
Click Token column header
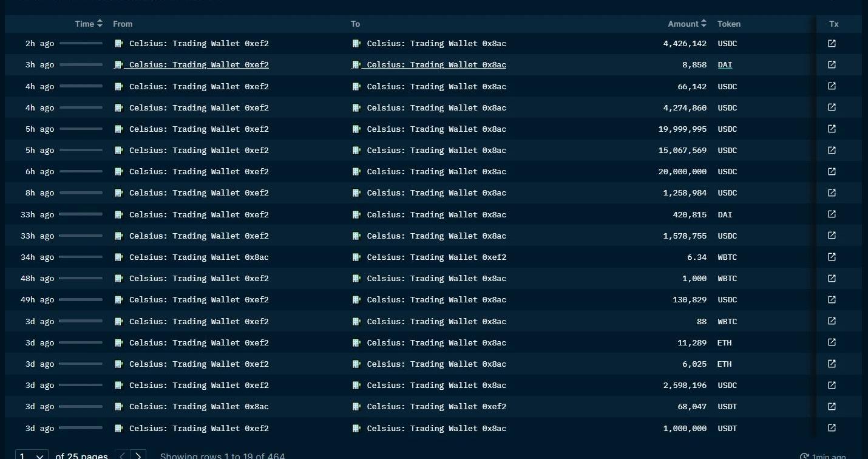click(x=728, y=24)
